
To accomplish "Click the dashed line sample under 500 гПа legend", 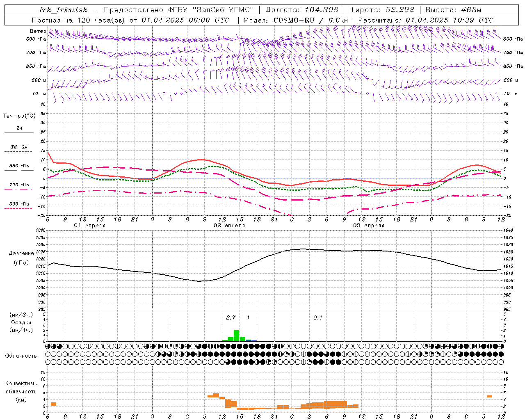I will [18, 209].
